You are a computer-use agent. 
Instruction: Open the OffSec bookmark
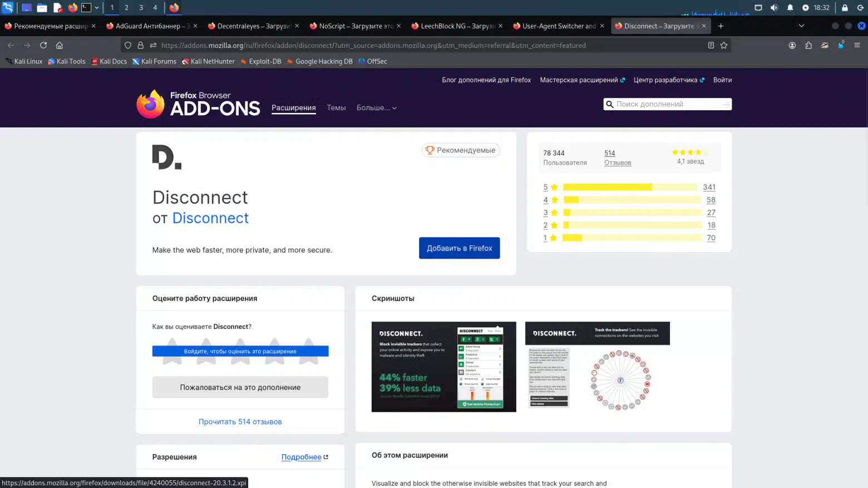pos(373,62)
